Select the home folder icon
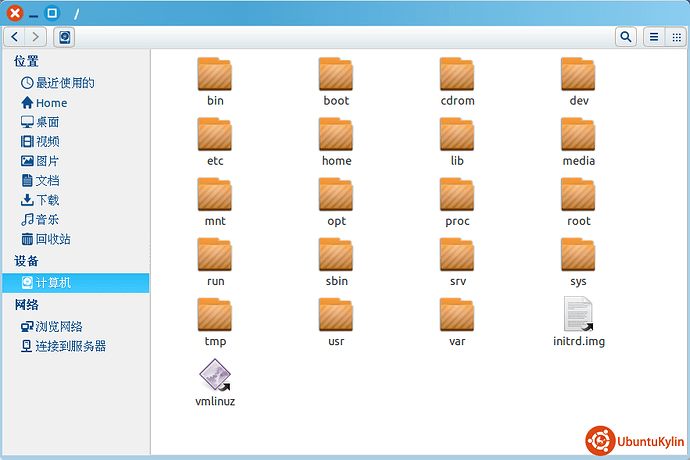Screen dimensions: 690x460 point(336,135)
